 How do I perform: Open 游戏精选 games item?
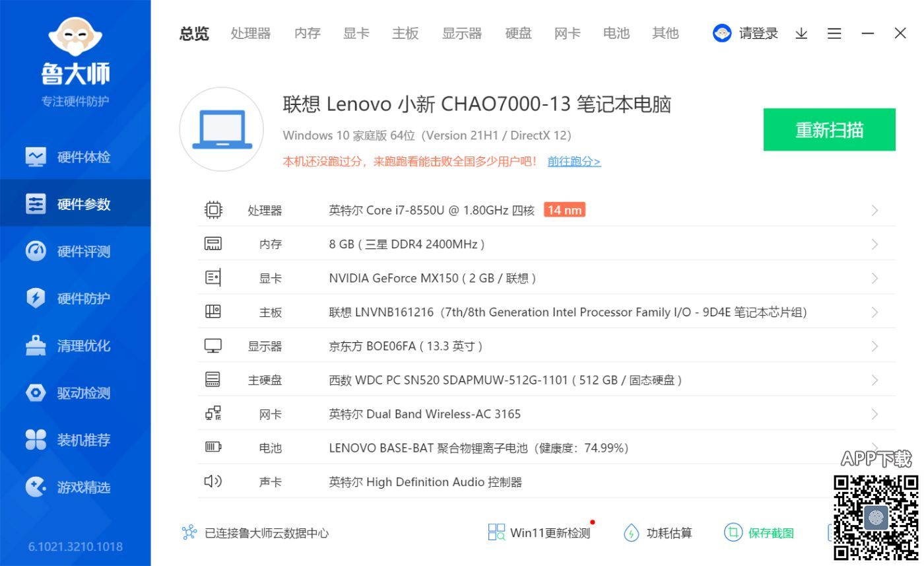click(82, 488)
